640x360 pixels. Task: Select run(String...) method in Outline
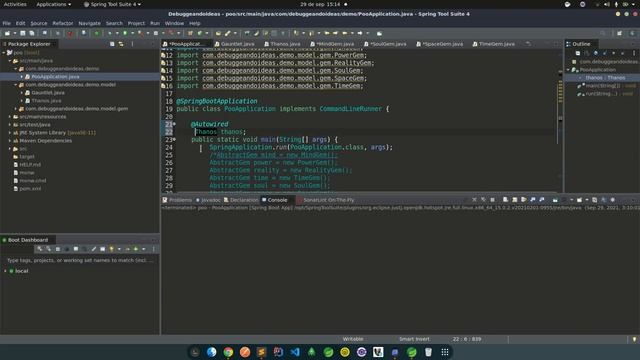pos(602,94)
